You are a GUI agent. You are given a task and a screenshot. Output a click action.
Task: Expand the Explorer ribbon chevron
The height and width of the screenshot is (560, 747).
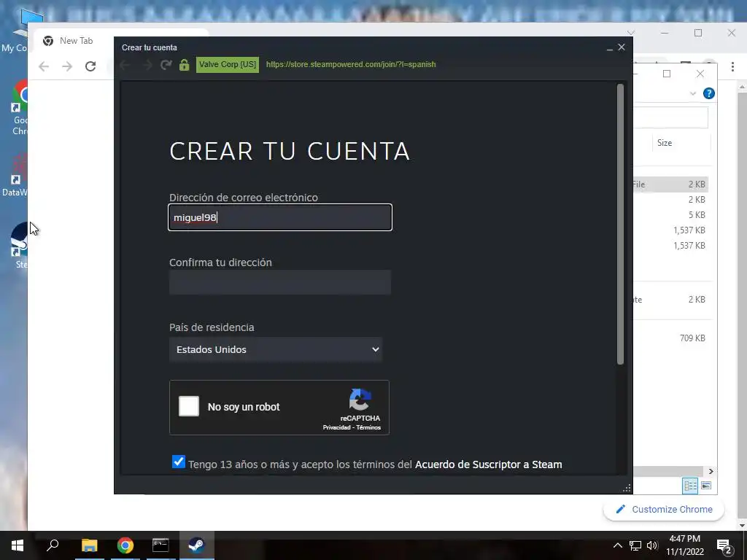pos(693,94)
